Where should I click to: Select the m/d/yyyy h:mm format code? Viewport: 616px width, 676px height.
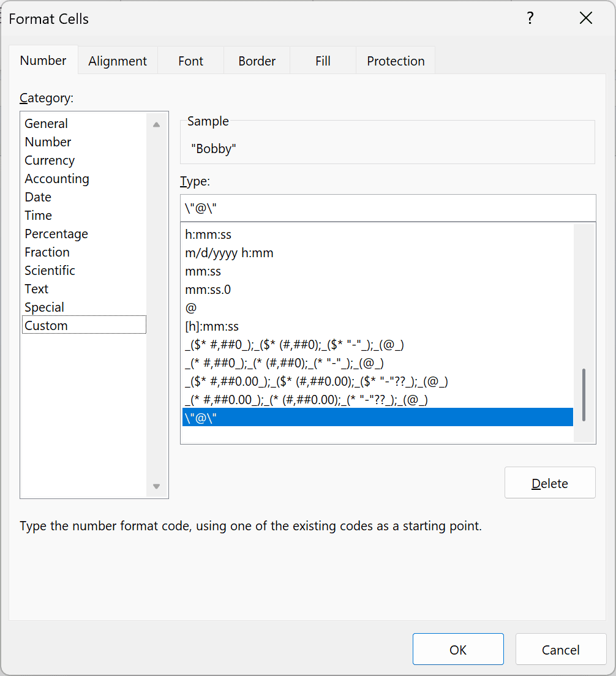coord(378,253)
